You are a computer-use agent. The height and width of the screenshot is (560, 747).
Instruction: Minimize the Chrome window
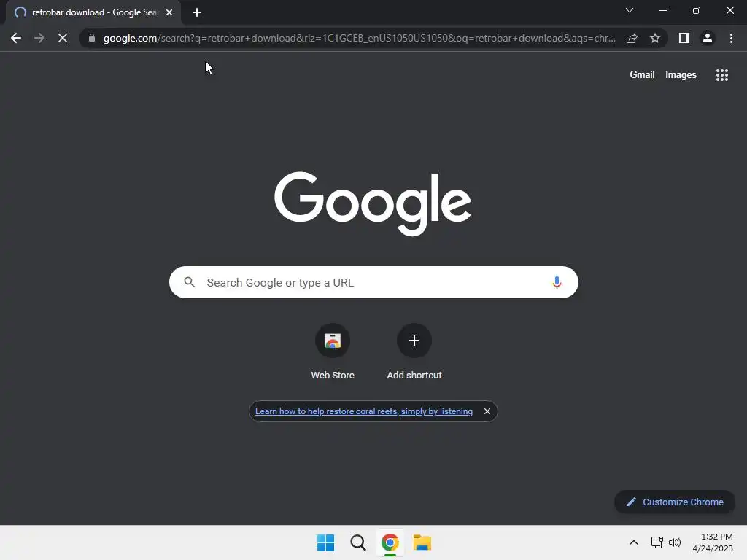(x=662, y=10)
